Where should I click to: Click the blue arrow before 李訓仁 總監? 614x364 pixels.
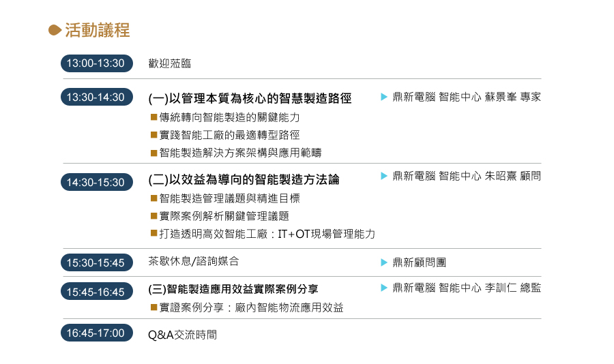click(x=384, y=288)
